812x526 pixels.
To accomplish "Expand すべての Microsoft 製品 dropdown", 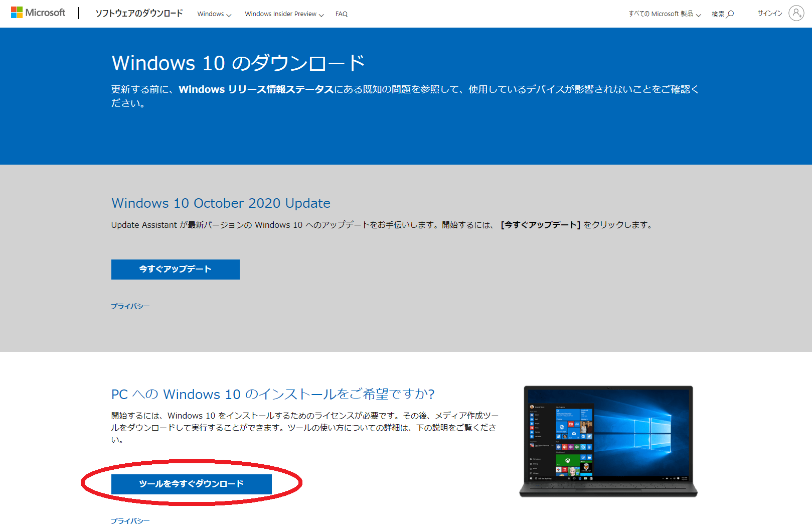I will pos(665,14).
